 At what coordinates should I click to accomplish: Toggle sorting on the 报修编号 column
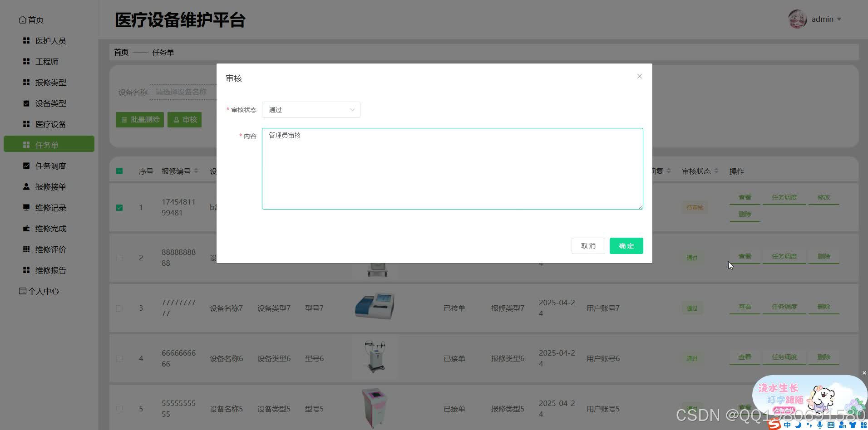tap(196, 171)
